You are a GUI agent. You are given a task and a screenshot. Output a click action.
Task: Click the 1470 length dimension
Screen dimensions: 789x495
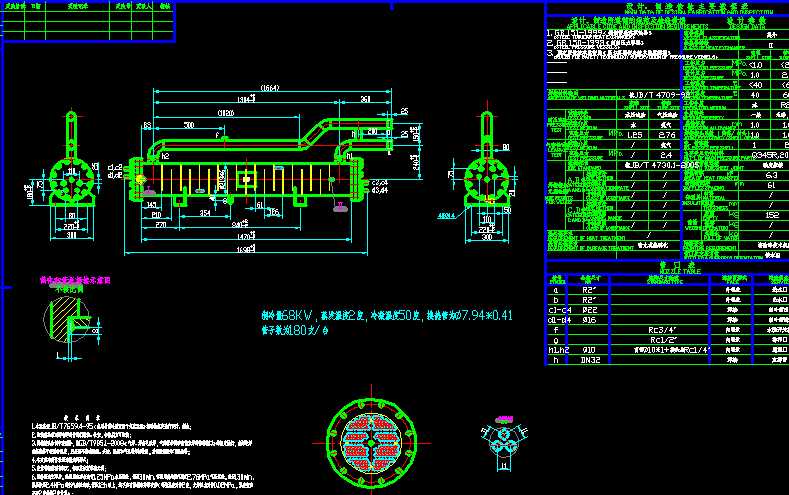245,236
